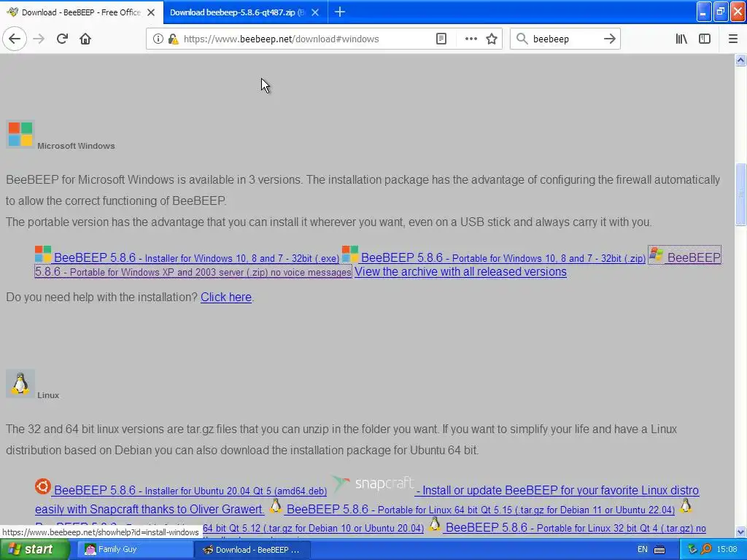The width and height of the screenshot is (747, 560).
Task: Click the Ubuntu logo icon
Action: tap(43, 486)
